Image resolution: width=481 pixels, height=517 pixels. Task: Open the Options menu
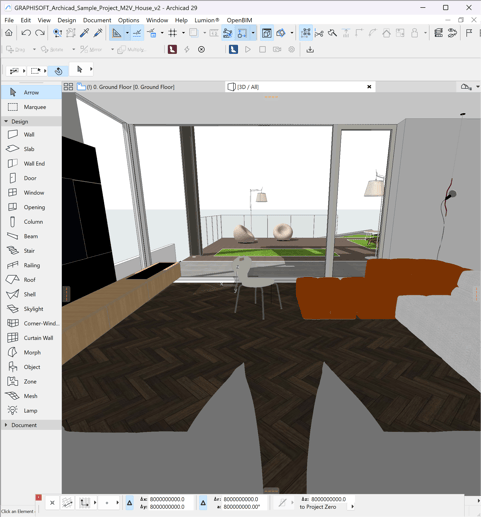tap(128, 20)
